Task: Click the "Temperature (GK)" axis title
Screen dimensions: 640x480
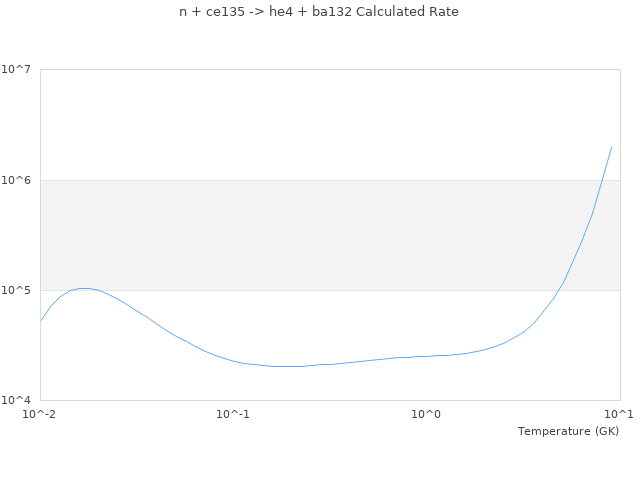Action: click(x=568, y=431)
